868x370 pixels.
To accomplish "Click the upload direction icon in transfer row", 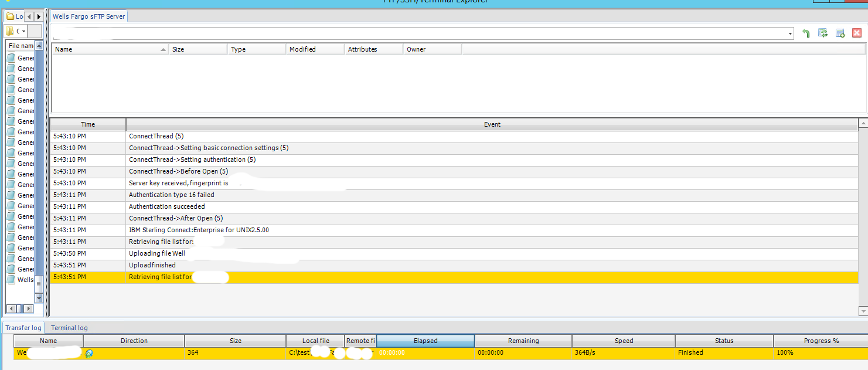I will pos(88,353).
